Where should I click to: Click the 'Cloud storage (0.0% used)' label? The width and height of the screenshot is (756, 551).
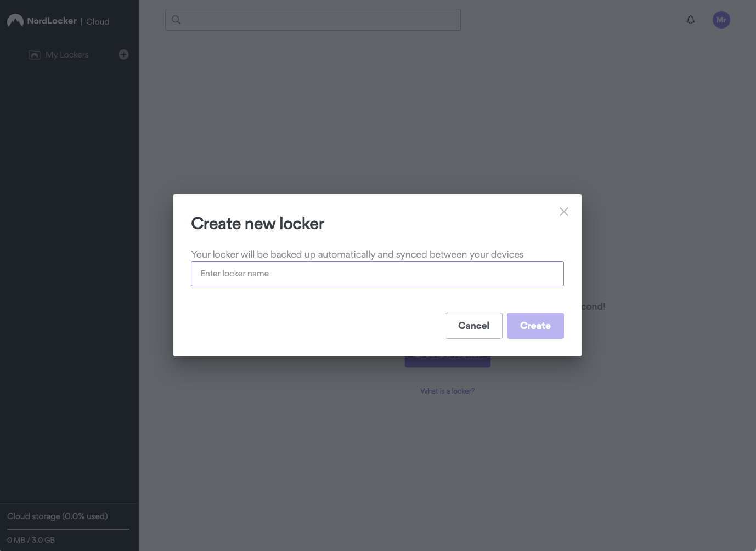[58, 516]
